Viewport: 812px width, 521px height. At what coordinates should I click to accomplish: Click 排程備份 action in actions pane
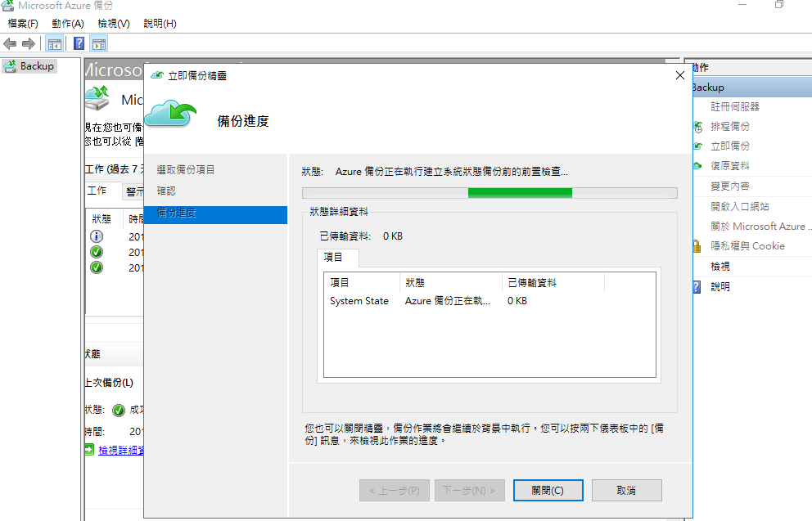[730, 127]
